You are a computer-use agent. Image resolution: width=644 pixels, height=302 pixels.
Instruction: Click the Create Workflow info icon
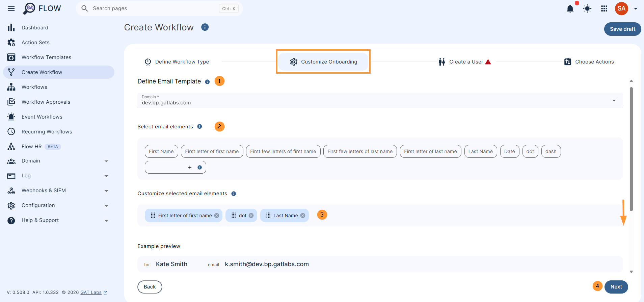tap(205, 27)
